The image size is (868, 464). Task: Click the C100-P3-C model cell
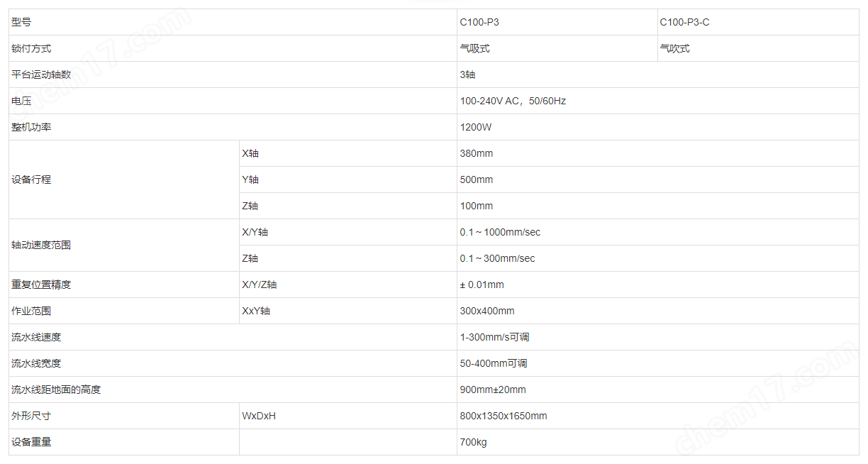pos(684,23)
